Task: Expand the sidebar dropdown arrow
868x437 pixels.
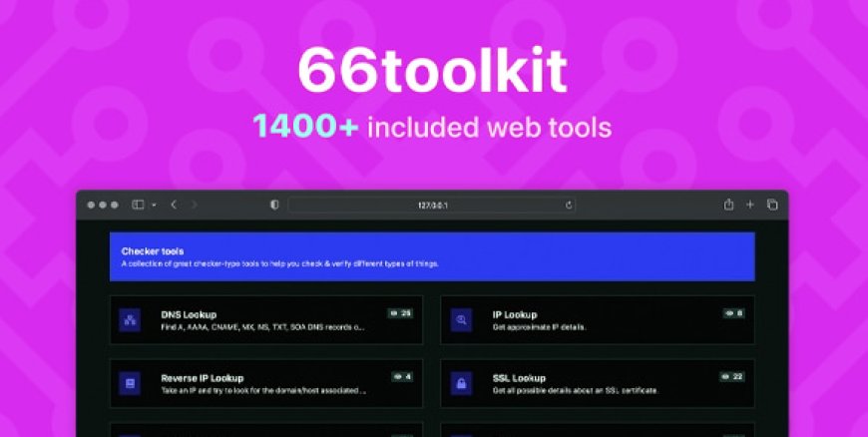Action: [154, 205]
